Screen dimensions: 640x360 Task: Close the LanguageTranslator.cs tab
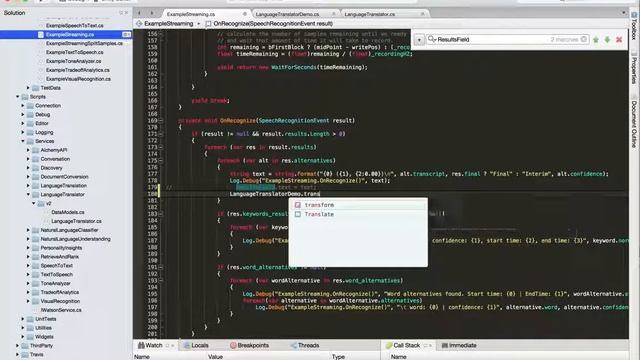click(x=422, y=14)
